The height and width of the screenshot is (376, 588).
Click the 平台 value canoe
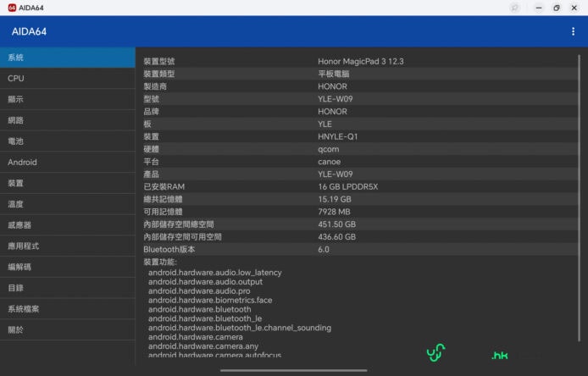[330, 162]
